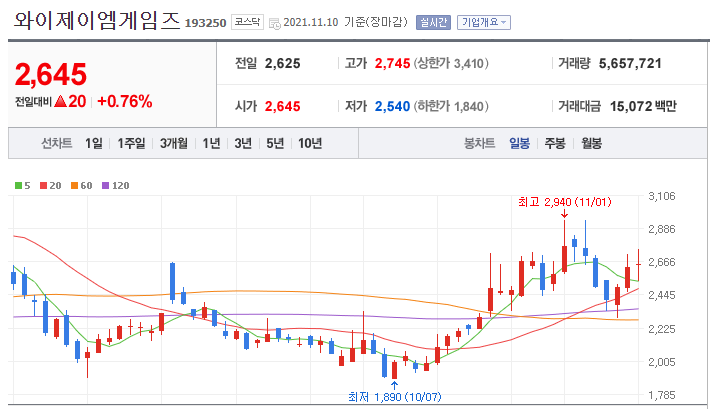Click the purple 120-day moving average swatch
710x409 pixels.
click(106, 186)
